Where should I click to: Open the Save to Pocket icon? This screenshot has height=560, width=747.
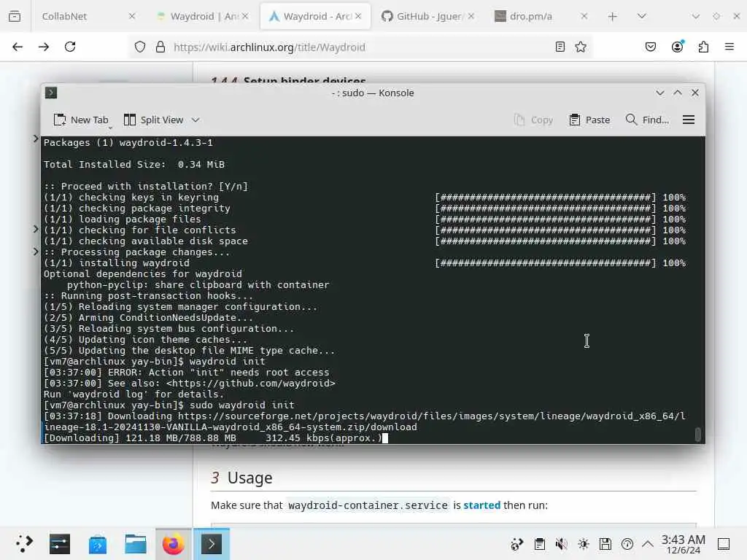click(x=651, y=47)
